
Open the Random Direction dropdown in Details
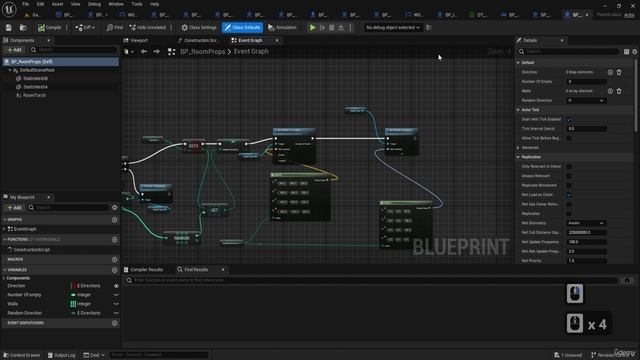(586, 100)
